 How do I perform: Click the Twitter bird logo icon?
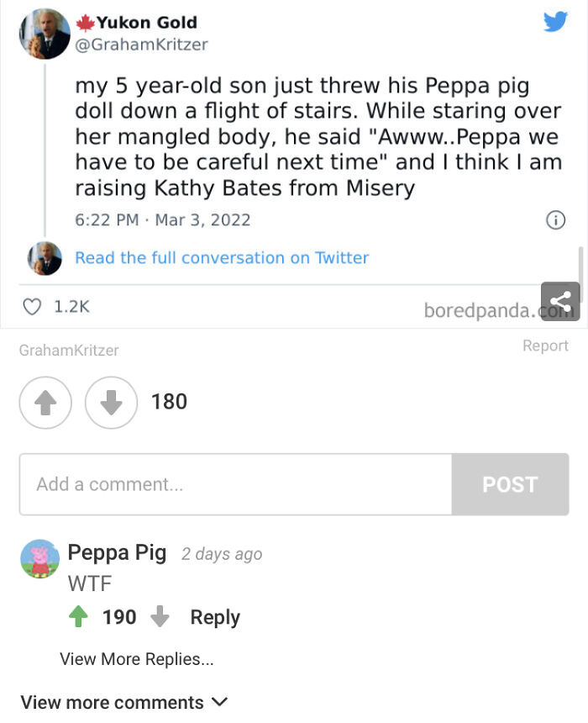(x=555, y=21)
